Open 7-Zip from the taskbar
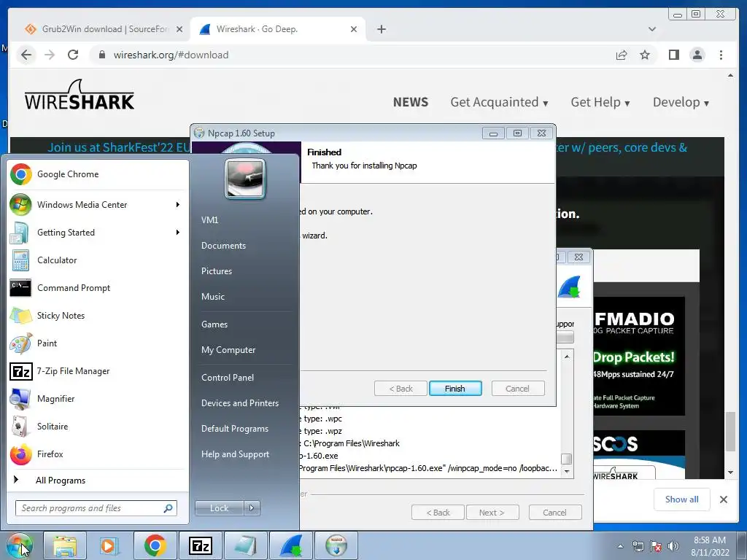 pyautogui.click(x=200, y=545)
